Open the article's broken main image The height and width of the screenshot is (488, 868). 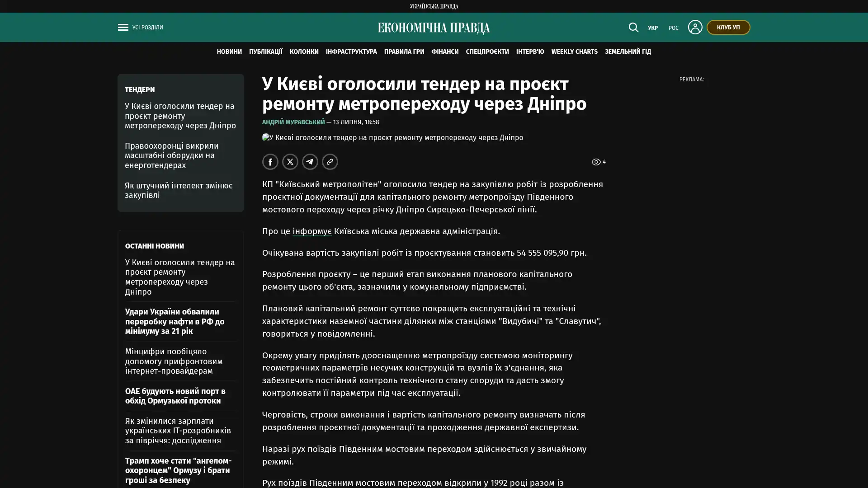point(392,137)
